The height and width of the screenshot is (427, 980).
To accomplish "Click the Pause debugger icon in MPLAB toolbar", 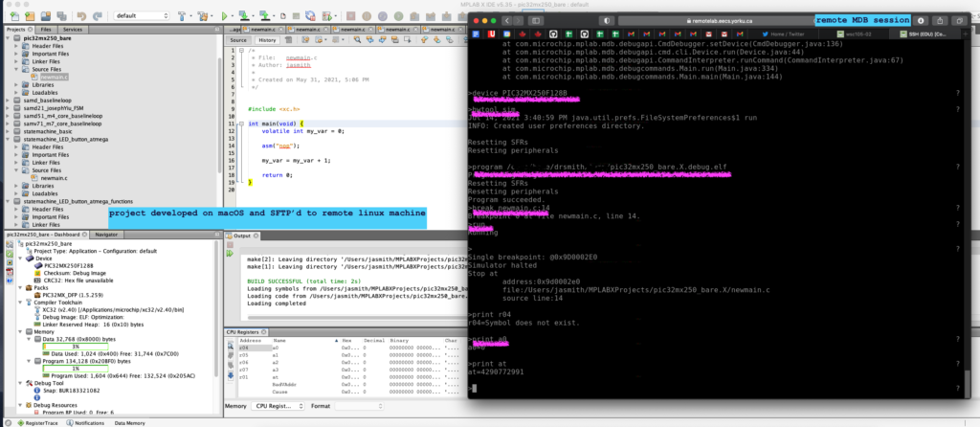I will click(367, 16).
